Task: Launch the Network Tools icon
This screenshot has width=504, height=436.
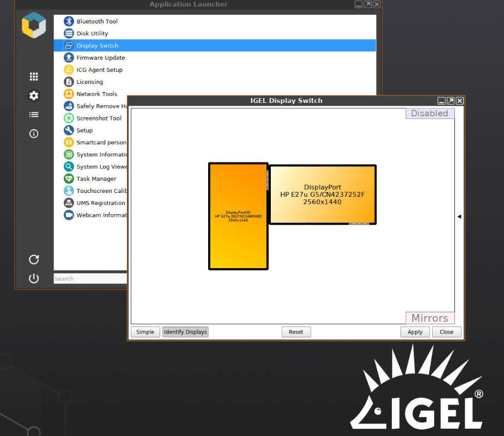Action: click(69, 94)
